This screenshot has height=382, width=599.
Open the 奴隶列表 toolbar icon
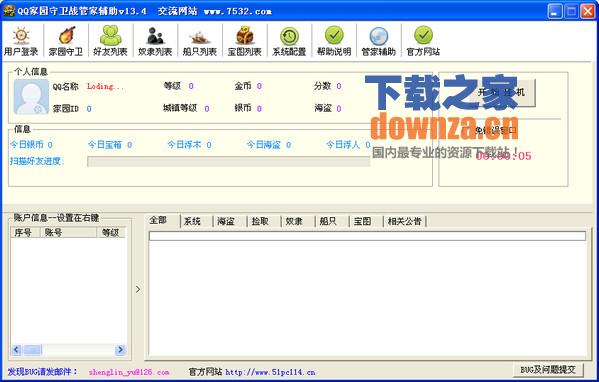[155, 36]
